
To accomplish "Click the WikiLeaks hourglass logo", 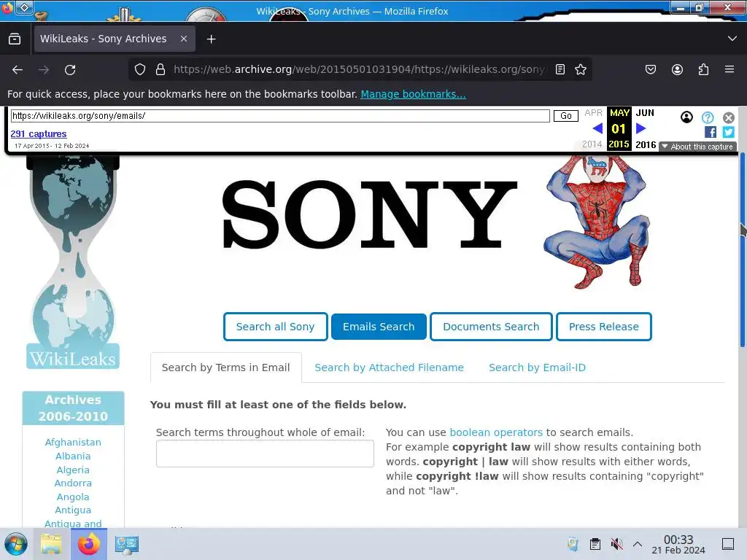I will click(73, 262).
